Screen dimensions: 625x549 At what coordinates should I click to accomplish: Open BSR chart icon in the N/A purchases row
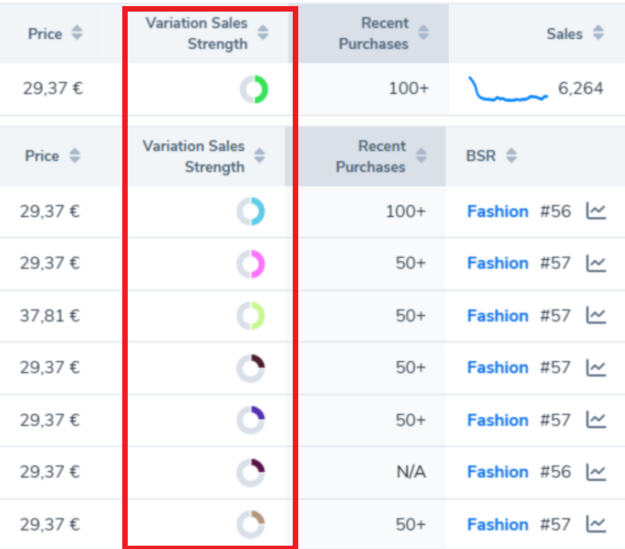[x=596, y=472]
